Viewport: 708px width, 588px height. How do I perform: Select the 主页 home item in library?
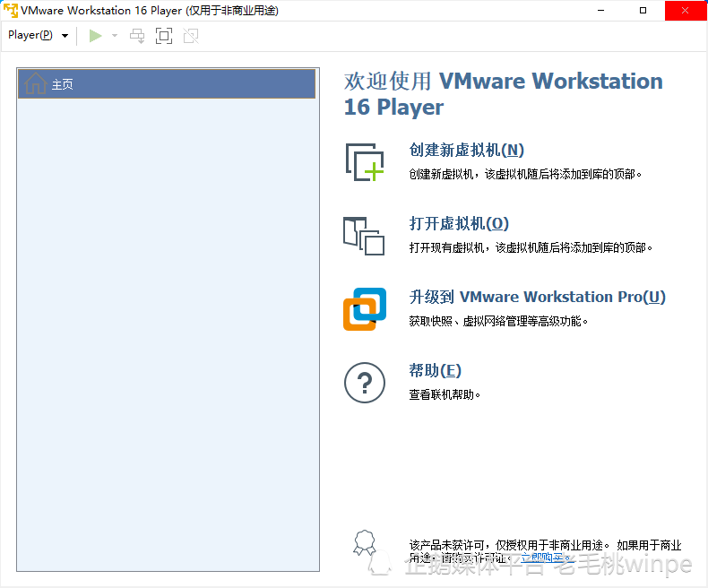(167, 84)
